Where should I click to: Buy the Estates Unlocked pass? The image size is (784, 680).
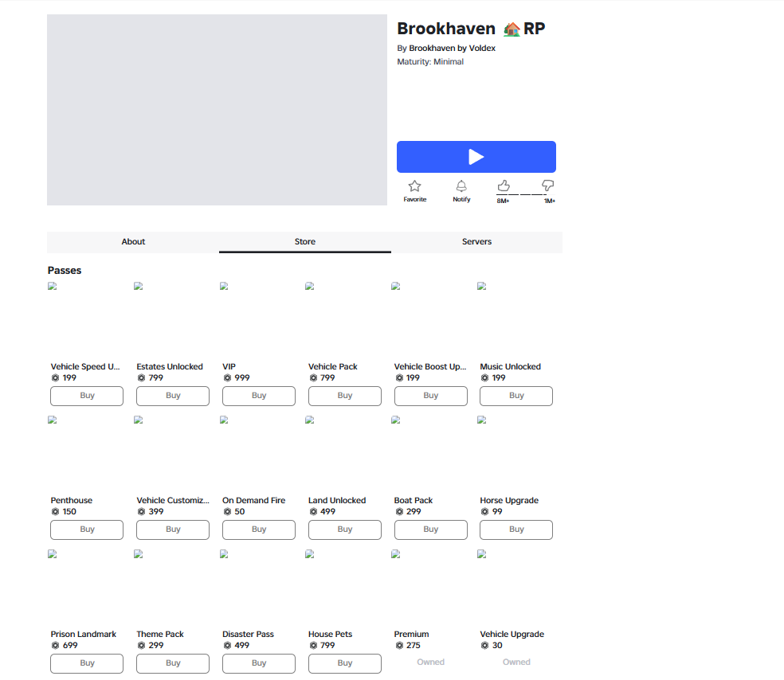pos(173,396)
